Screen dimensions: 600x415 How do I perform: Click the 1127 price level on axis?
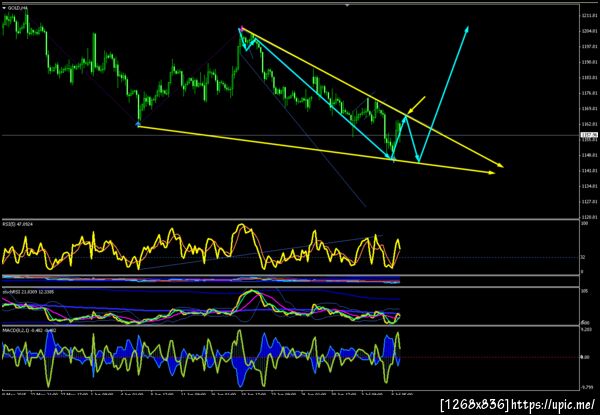click(588, 202)
